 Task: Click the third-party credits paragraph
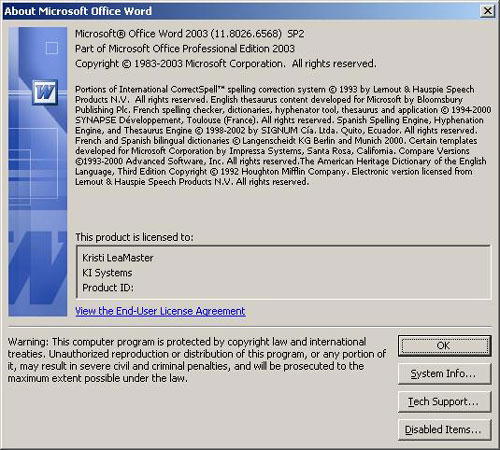[x=283, y=135]
